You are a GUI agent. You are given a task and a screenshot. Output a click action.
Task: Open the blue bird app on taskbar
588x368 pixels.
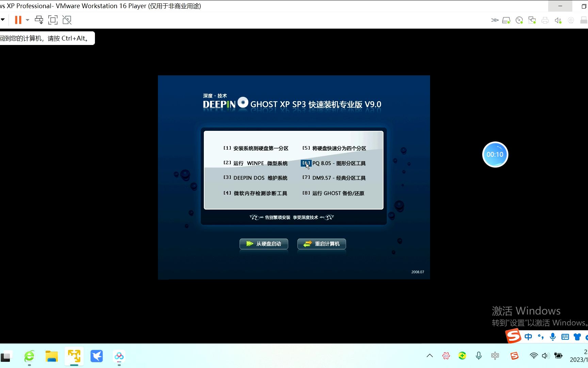coord(97,356)
